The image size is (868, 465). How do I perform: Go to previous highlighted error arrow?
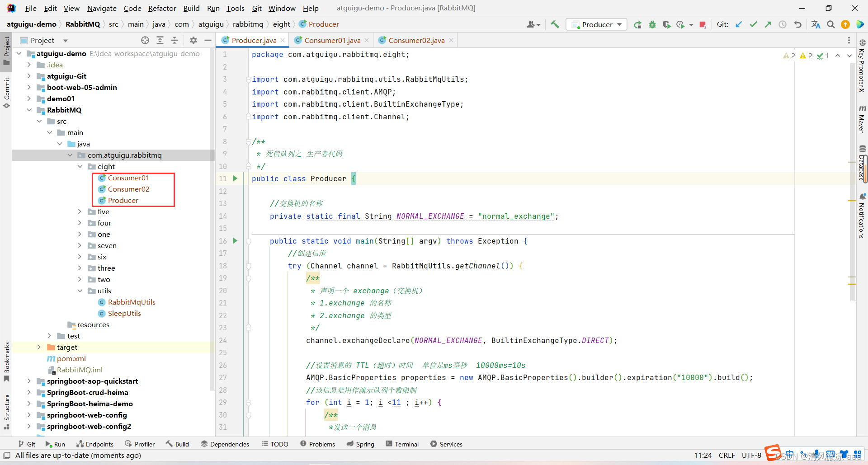(838, 56)
